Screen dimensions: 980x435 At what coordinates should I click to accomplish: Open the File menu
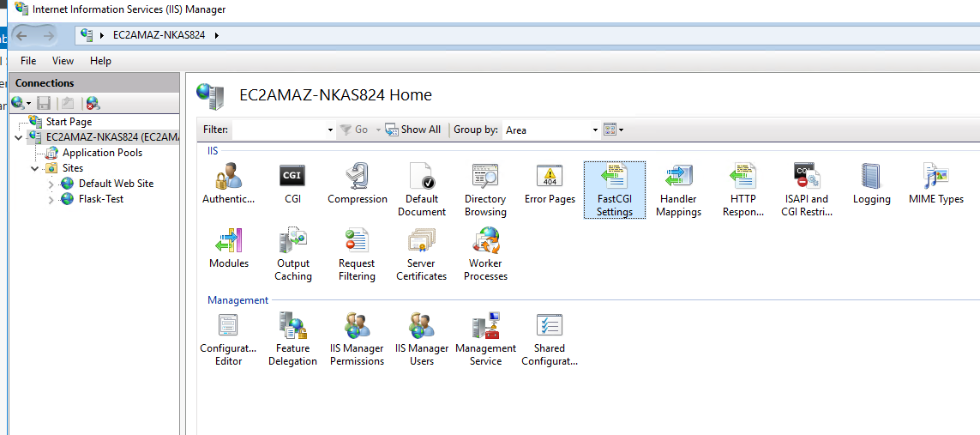coord(28,61)
